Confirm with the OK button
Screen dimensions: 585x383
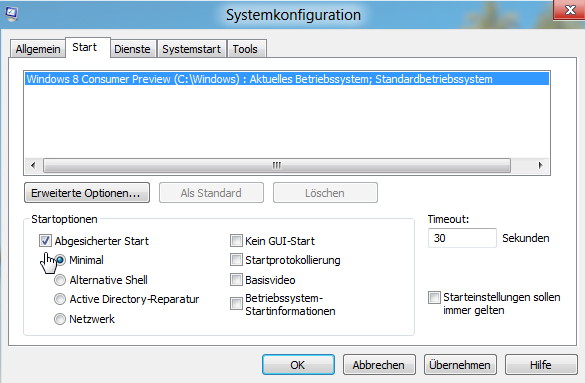point(298,365)
